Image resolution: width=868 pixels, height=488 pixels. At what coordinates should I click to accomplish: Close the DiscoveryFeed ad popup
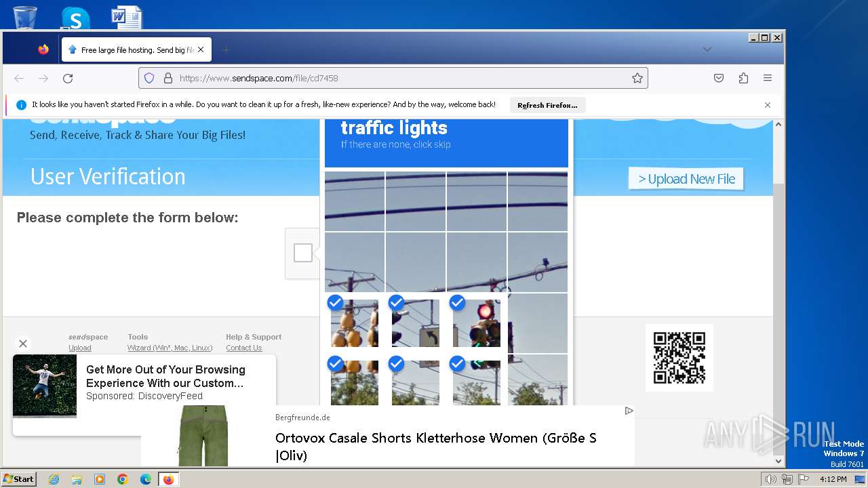tap(23, 344)
